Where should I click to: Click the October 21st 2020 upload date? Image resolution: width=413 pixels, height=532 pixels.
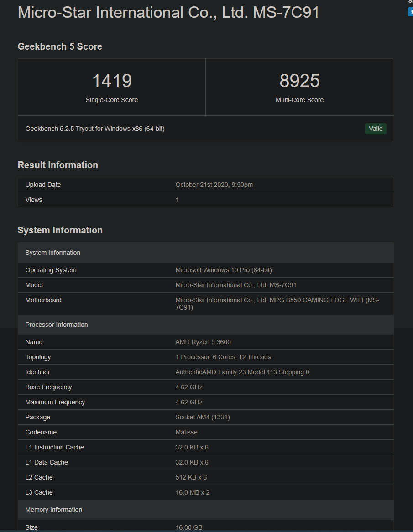[214, 185]
